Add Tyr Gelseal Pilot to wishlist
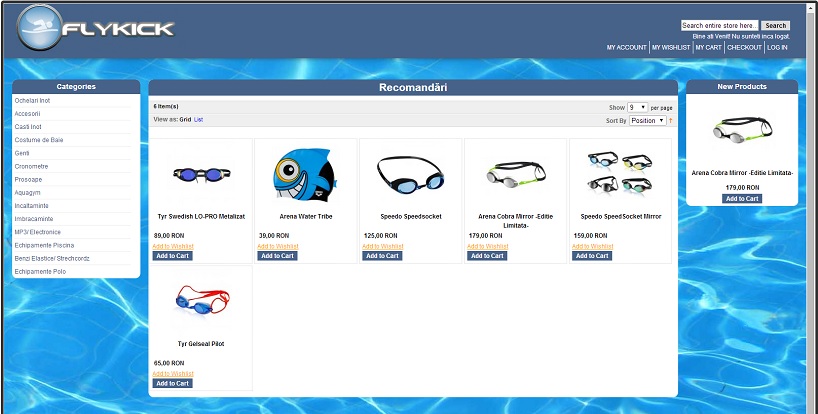This screenshot has height=414, width=818. (173, 374)
